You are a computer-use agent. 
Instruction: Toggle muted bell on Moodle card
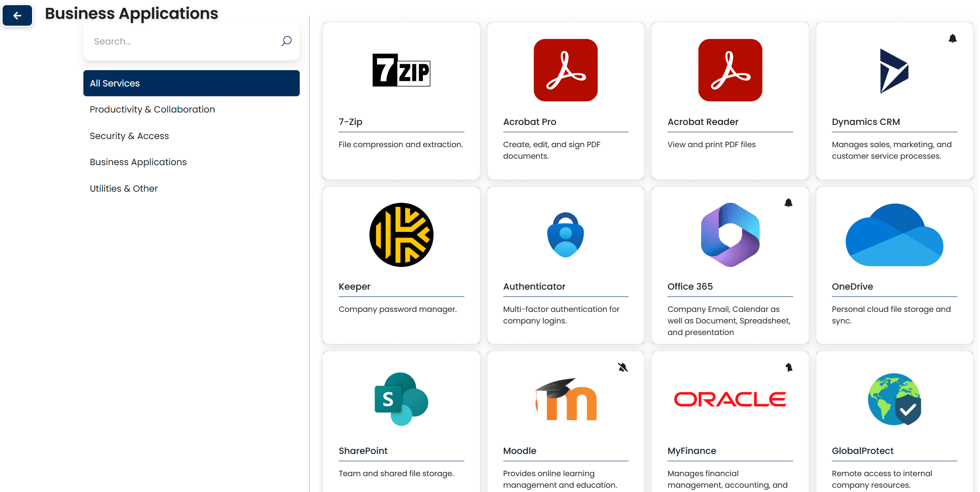pos(623,367)
